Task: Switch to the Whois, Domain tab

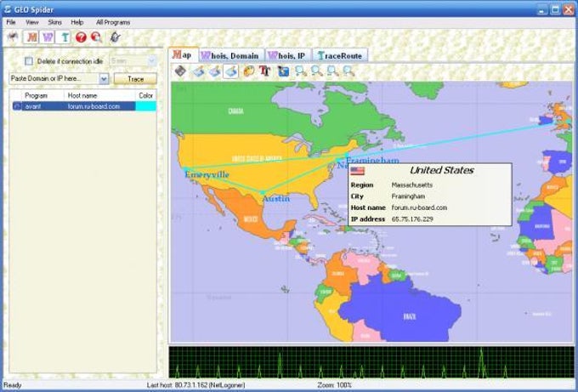Action: [231, 55]
